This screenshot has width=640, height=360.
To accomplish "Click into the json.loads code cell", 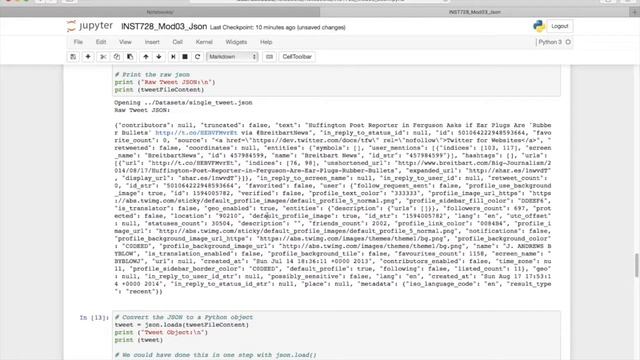I will point(336,335).
